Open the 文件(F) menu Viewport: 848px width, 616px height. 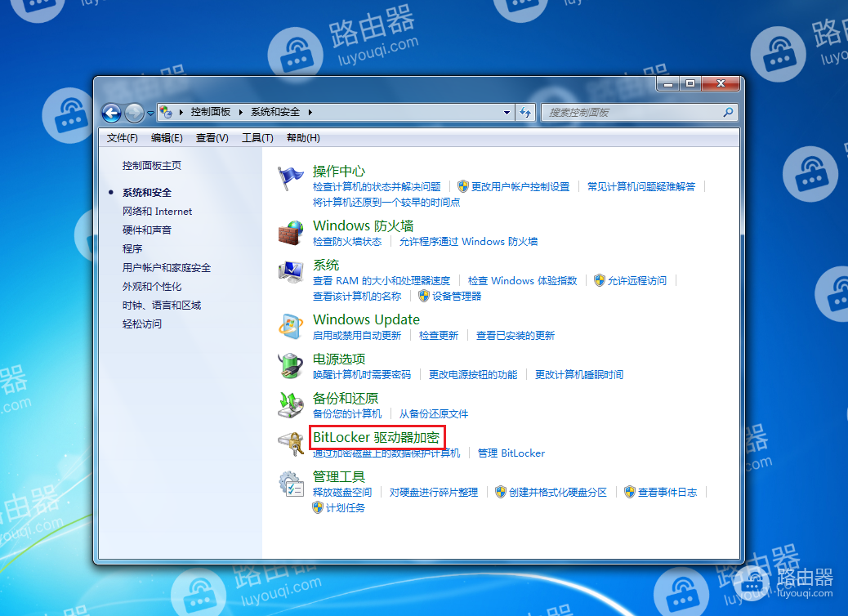click(123, 138)
